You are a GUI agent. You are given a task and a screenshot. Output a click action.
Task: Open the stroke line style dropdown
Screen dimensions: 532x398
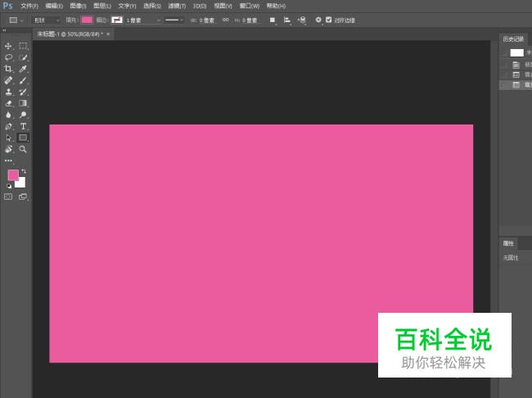tap(174, 20)
